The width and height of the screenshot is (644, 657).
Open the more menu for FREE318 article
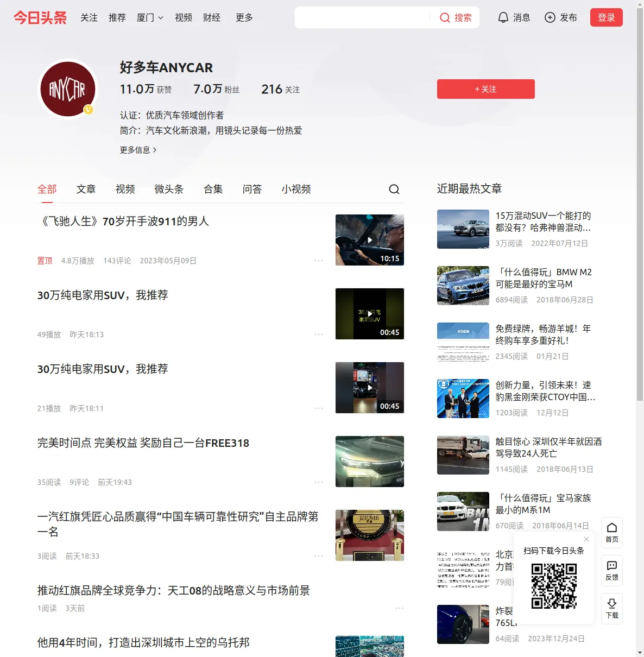click(319, 482)
